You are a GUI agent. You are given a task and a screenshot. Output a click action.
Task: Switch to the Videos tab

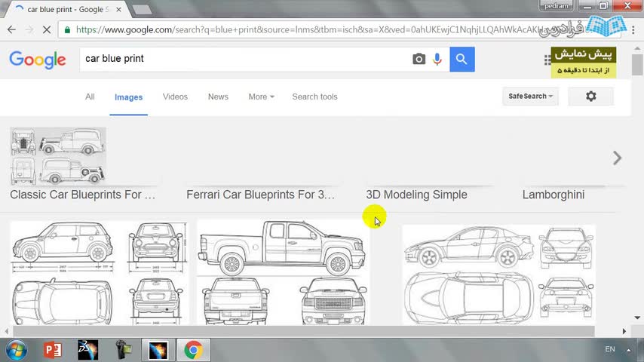pos(175,97)
